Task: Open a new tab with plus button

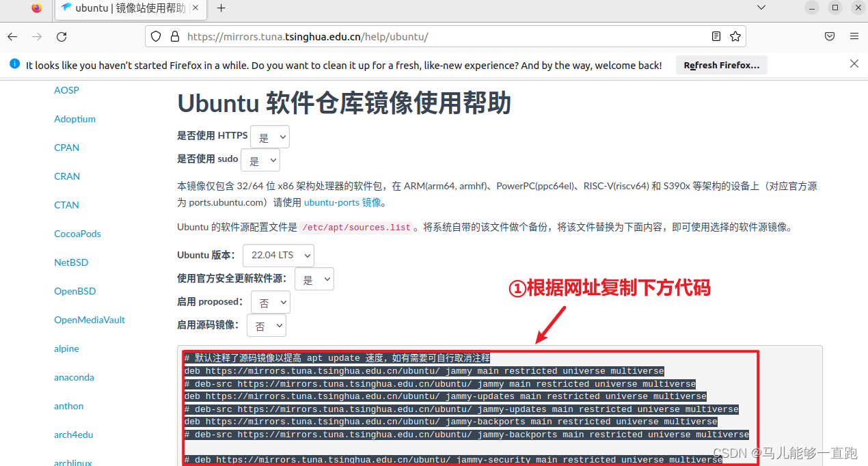Action: pos(221,8)
